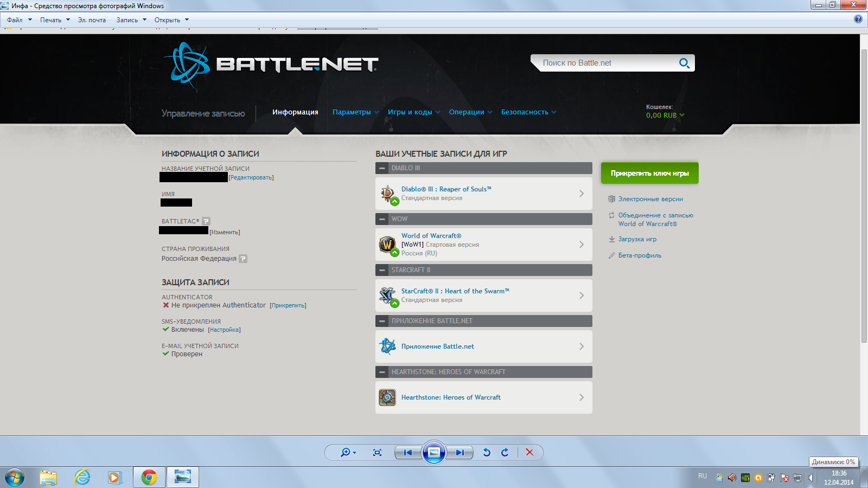This screenshot has width=868, height=488.
Task: Collapse the STARCRAFT II section
Action: 382,270
